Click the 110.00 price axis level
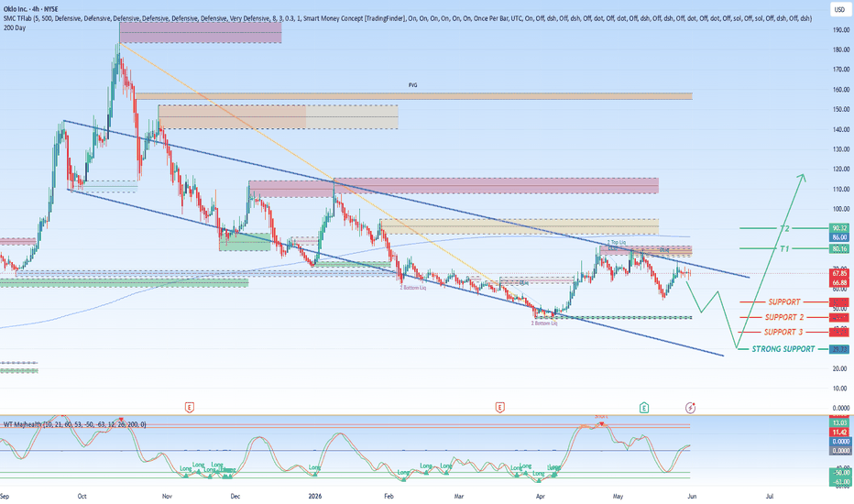 tap(841, 189)
